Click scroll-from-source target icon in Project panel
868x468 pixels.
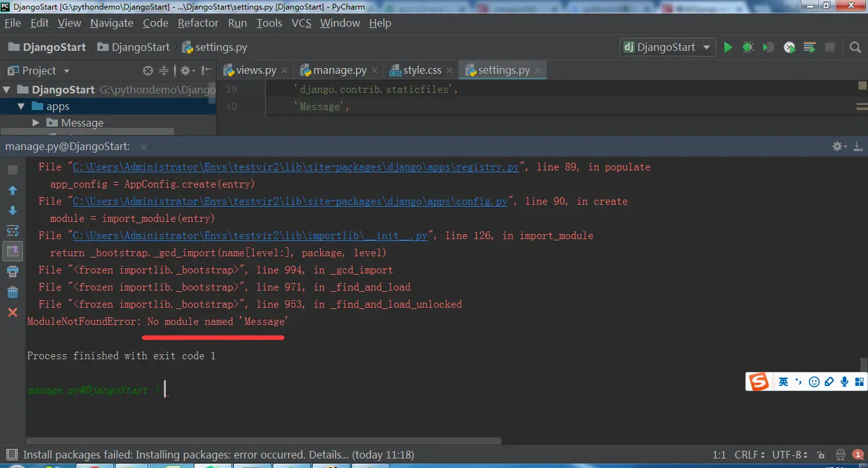[148, 71]
